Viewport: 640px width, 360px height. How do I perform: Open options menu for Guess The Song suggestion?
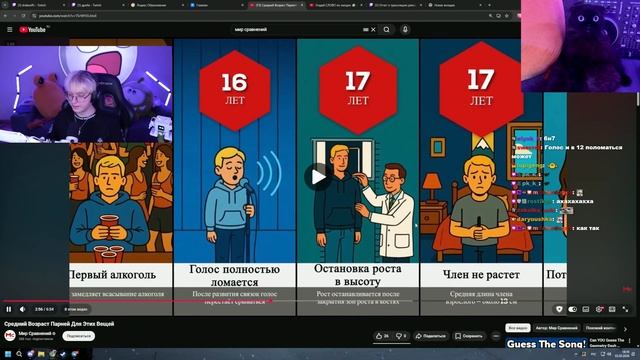[630, 340]
